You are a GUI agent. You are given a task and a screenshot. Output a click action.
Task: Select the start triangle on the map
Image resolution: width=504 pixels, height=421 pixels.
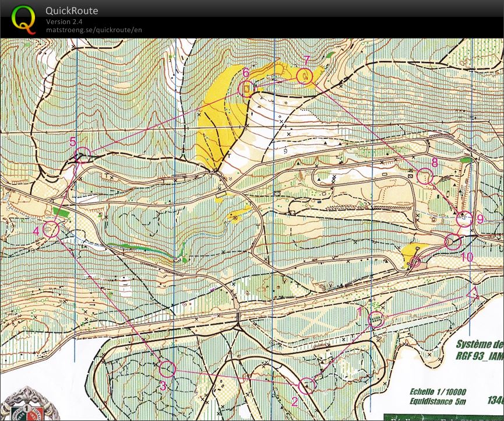473,294
